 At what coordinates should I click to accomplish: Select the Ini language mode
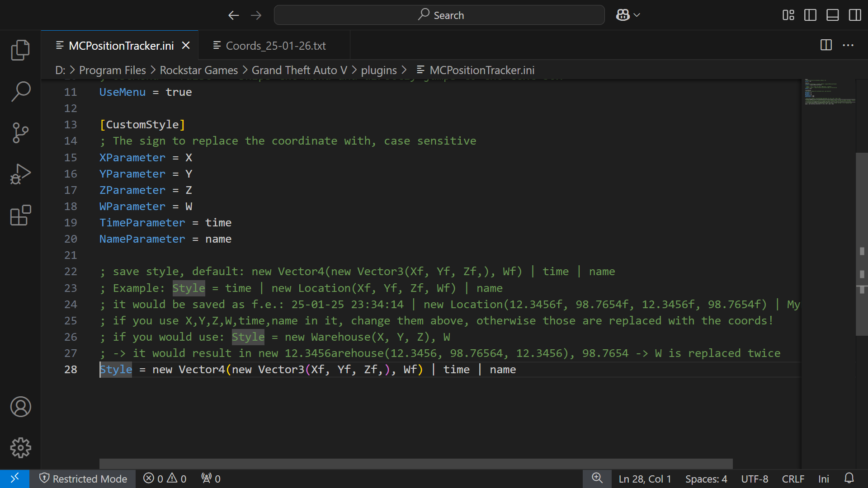point(823,479)
